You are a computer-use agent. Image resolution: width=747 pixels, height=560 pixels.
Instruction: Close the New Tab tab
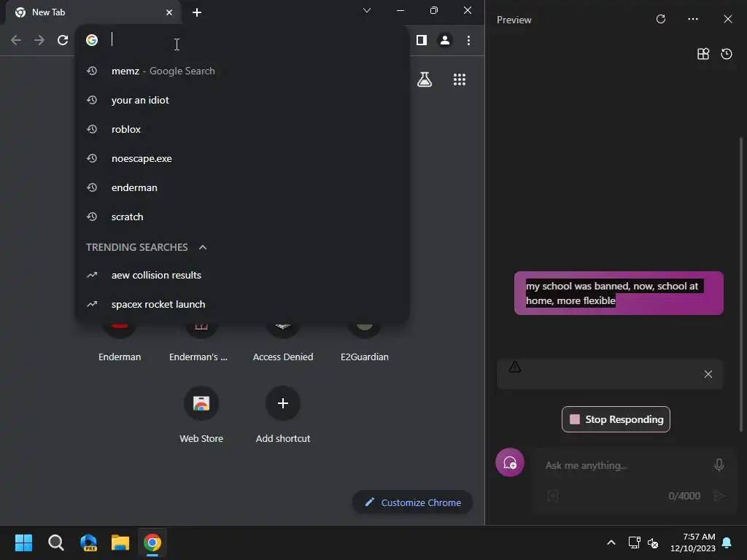[x=169, y=12]
